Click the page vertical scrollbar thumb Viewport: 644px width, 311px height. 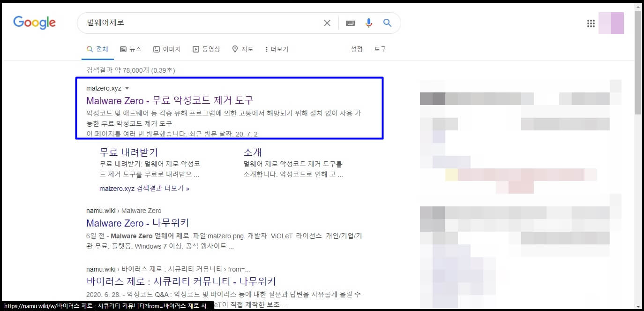pos(638,62)
